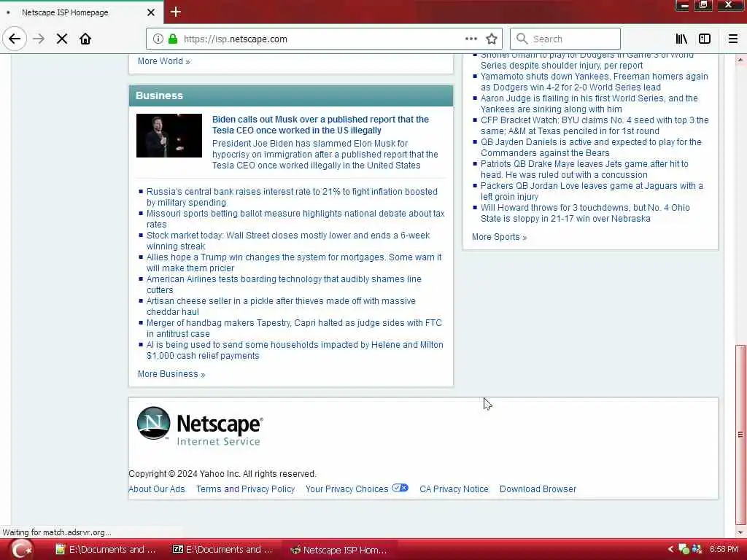Follow the More World link
The height and width of the screenshot is (560, 747).
[x=163, y=61]
